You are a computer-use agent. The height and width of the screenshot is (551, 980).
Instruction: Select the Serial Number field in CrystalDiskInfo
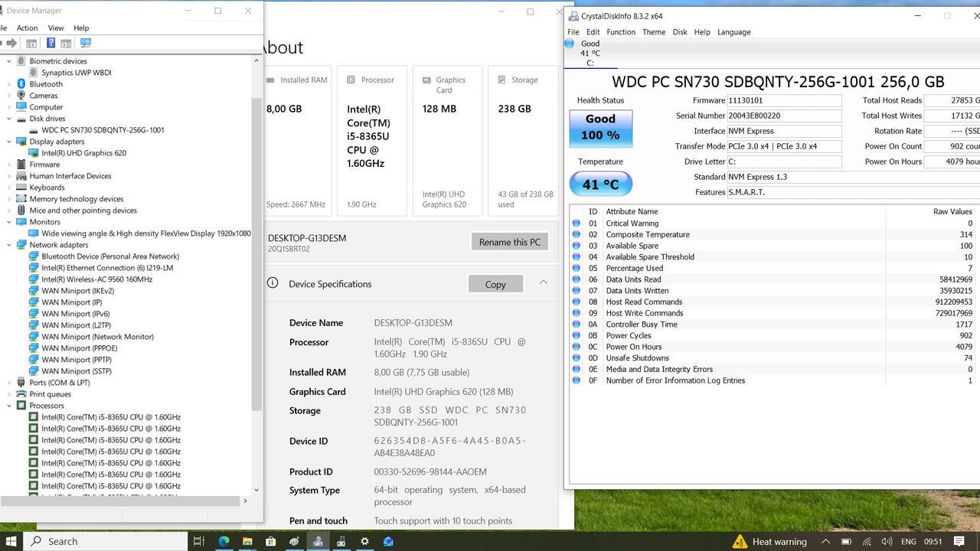(x=785, y=116)
